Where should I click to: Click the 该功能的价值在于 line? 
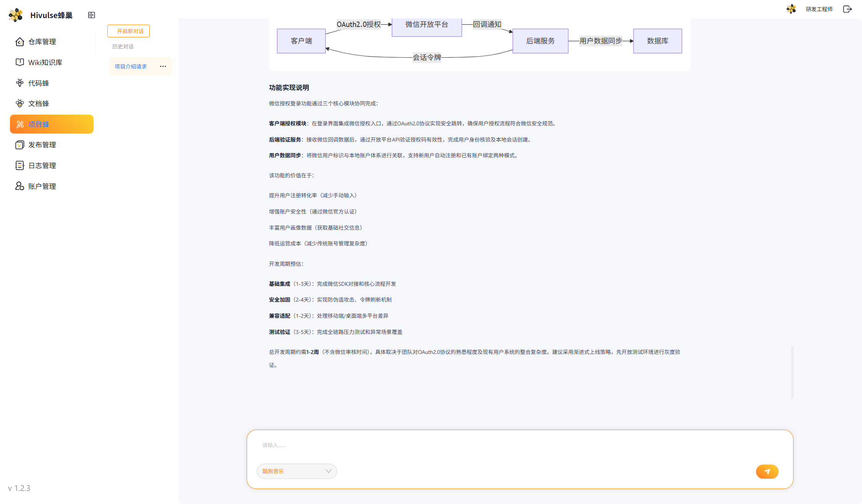(x=292, y=175)
